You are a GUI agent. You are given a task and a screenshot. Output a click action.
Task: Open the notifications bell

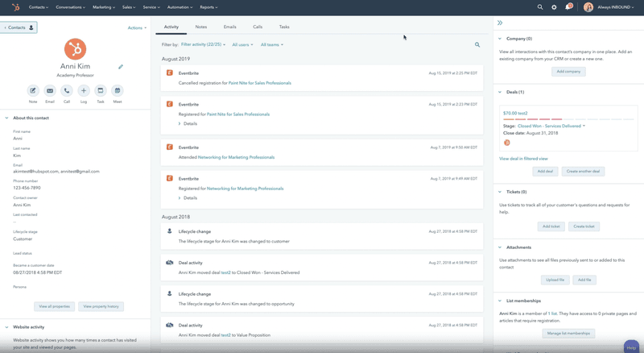[x=568, y=6]
